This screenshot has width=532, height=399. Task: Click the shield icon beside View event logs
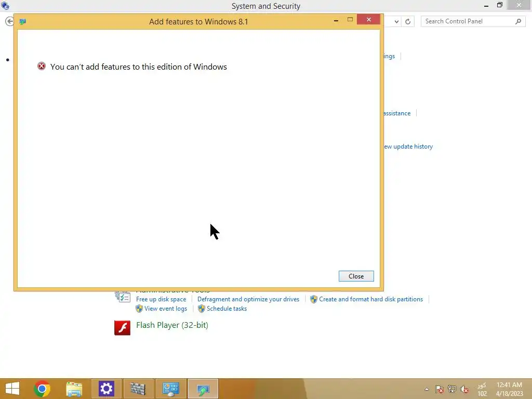[139, 309]
